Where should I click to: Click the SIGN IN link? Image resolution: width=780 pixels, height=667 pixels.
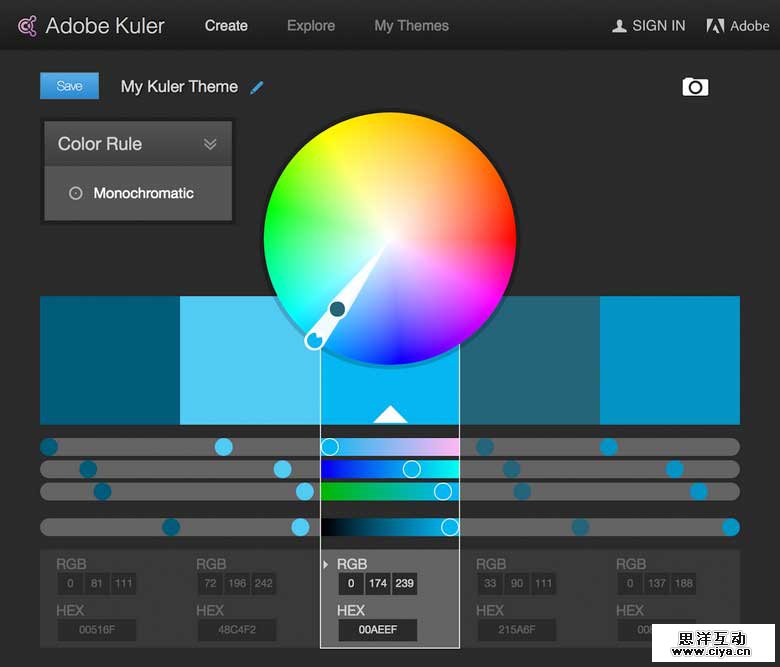[658, 26]
